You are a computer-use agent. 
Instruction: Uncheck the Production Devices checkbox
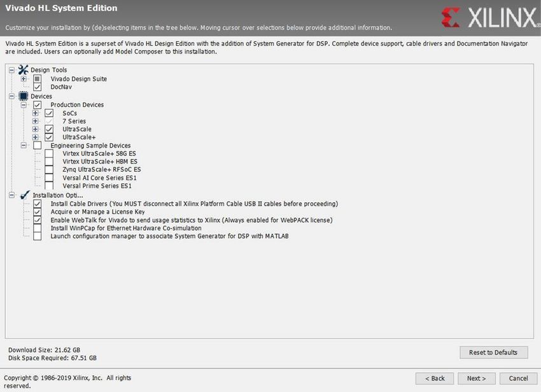(38, 104)
